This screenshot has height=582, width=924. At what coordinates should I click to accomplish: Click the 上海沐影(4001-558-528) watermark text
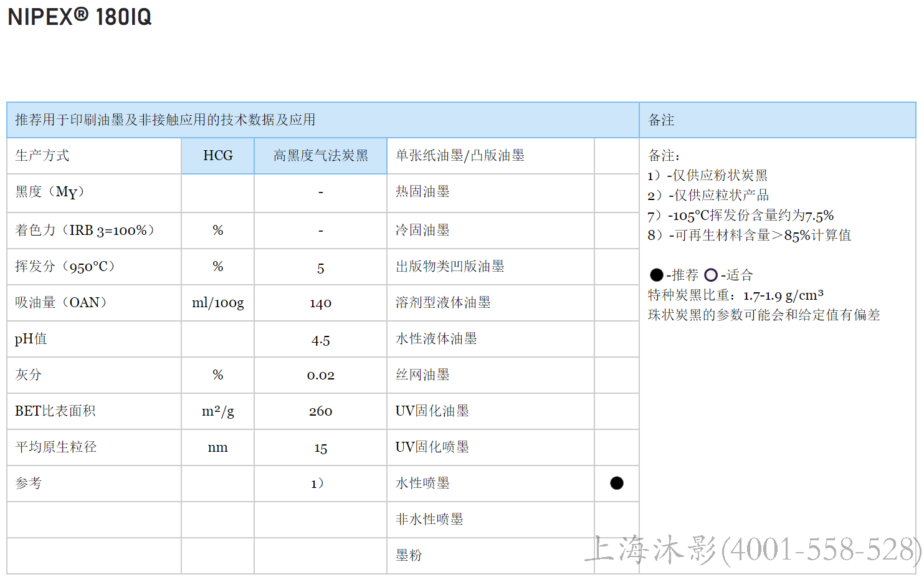pos(751,549)
